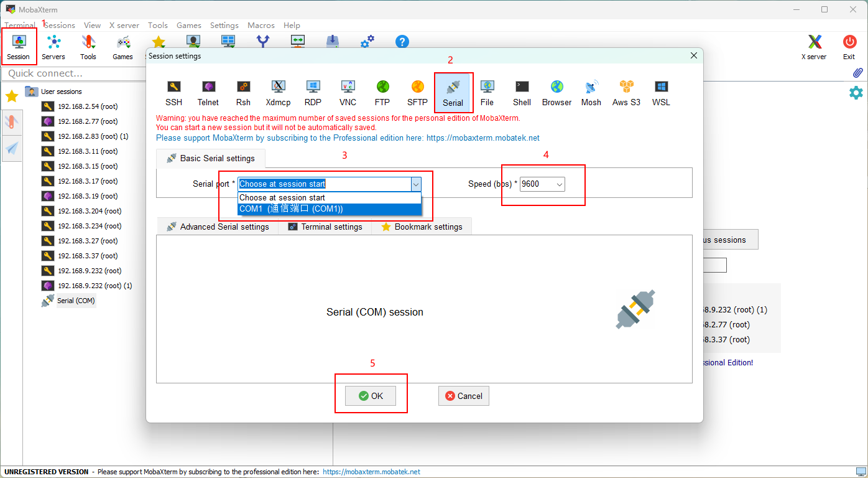
Task: Click the star favorites sidebar tab
Action: pos(12,96)
